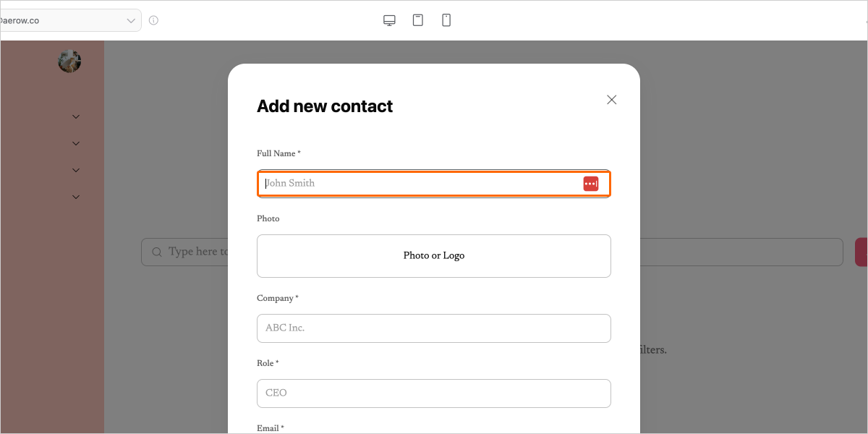Expand the third sidebar chevron
This screenshot has height=434, width=868.
tap(76, 170)
